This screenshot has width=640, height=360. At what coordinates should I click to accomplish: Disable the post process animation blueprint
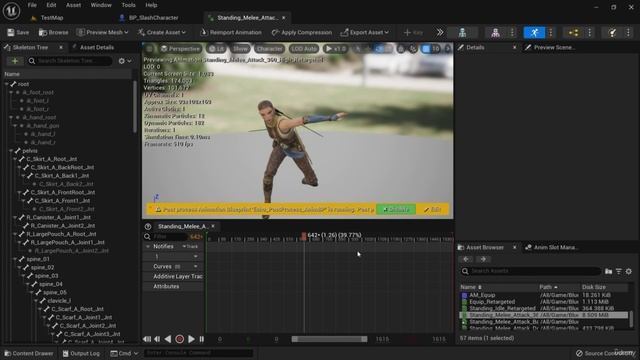click(x=396, y=209)
